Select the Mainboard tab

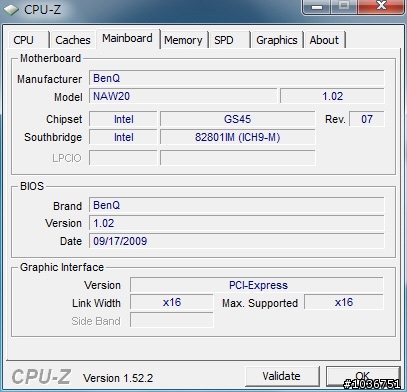[x=128, y=38]
